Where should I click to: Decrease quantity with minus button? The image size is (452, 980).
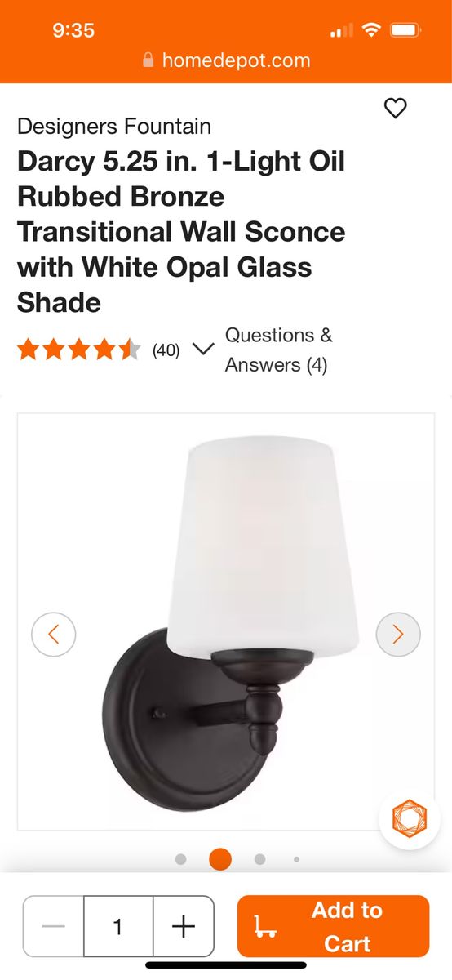coord(54,926)
